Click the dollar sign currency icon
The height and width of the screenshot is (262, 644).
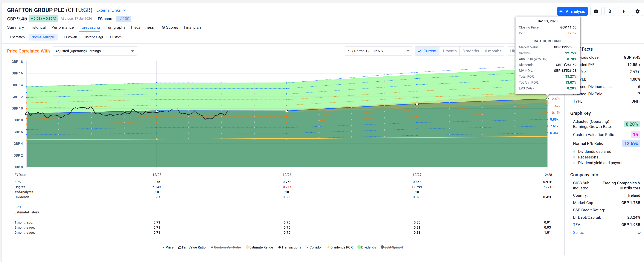point(610,11)
